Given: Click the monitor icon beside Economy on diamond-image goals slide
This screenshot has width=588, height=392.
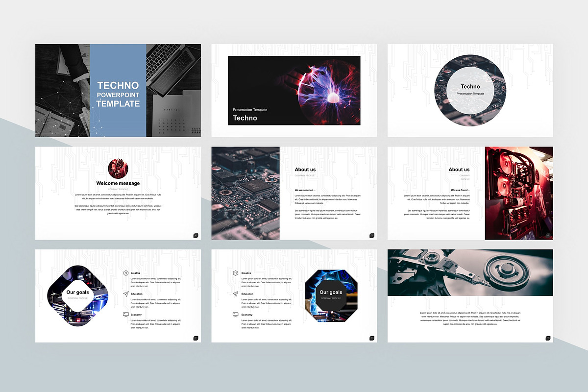Looking at the screenshot, I should 126,315.
